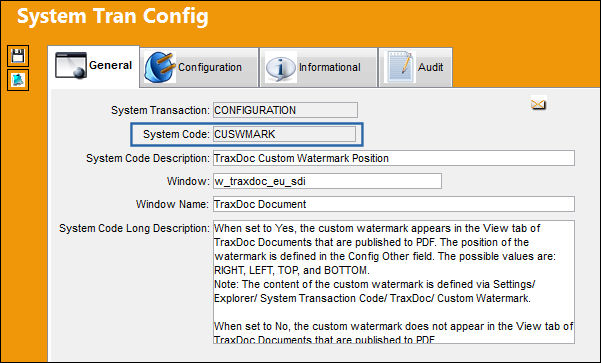Click the System Code Description label

click(x=148, y=158)
